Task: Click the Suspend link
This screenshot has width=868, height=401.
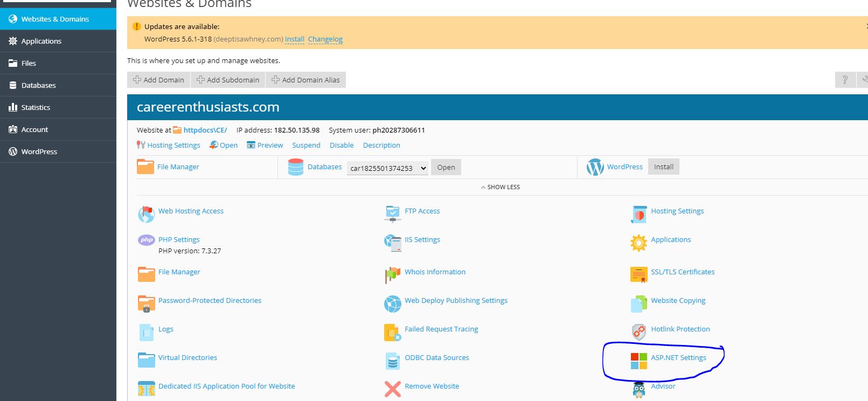Action: (306, 145)
